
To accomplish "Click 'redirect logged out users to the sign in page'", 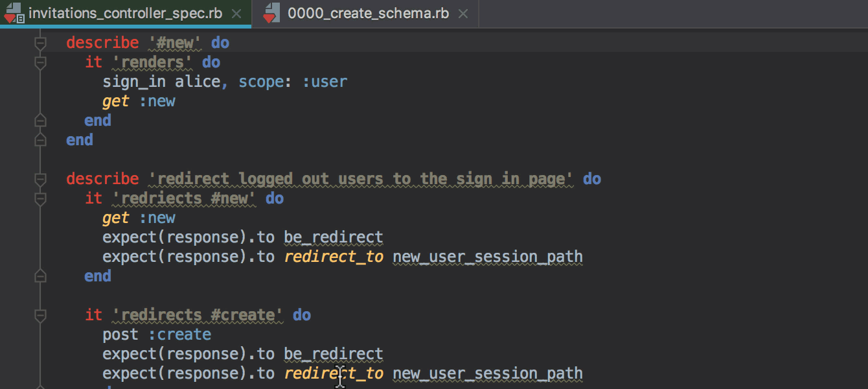I will [361, 179].
